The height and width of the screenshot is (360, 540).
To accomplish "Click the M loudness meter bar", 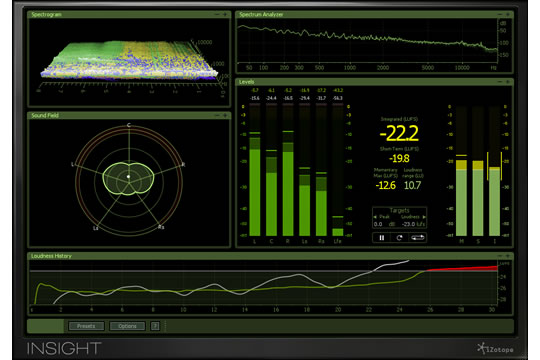I will (x=461, y=171).
